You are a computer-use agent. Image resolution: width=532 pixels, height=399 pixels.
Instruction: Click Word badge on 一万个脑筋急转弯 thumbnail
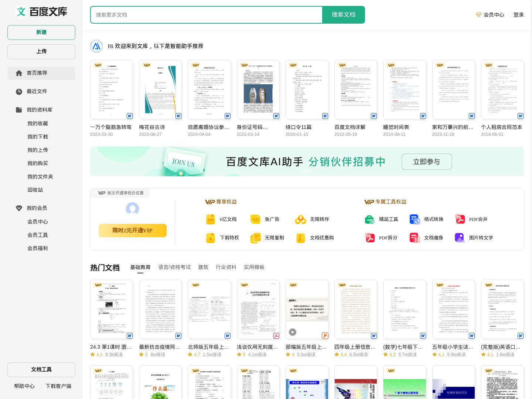(130, 116)
